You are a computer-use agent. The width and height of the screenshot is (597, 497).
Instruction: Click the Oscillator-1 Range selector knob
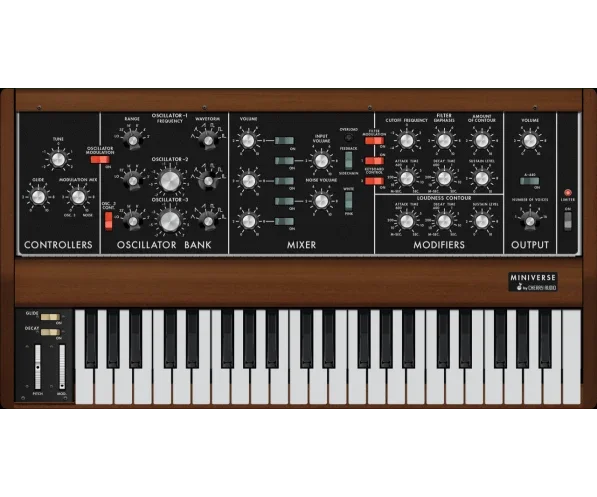[x=132, y=141]
